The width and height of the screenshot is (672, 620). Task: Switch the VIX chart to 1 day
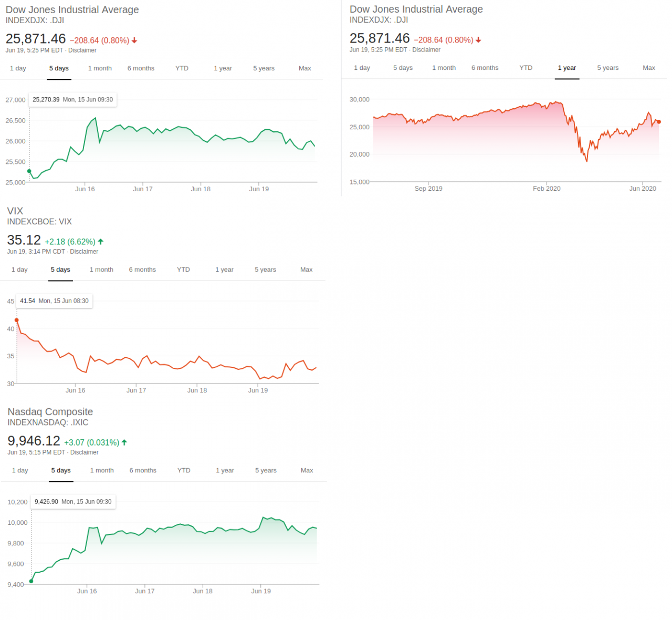pos(19,270)
